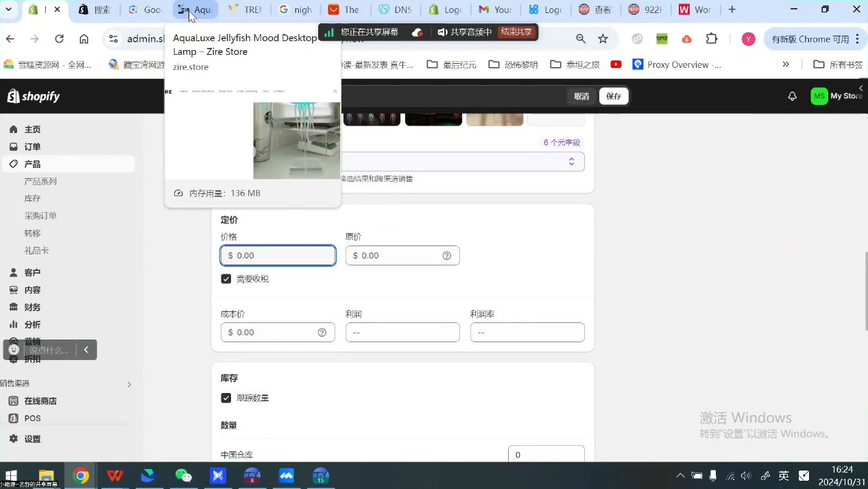Uncheck the 跟踪数量 inventory checkbox
The height and width of the screenshot is (489, 868).
coord(226,398)
